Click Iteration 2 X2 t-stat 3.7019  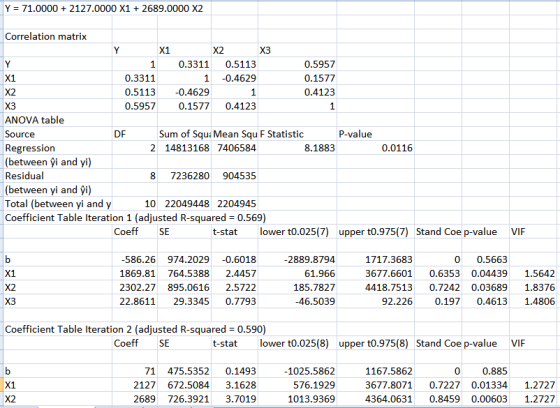tap(235, 399)
